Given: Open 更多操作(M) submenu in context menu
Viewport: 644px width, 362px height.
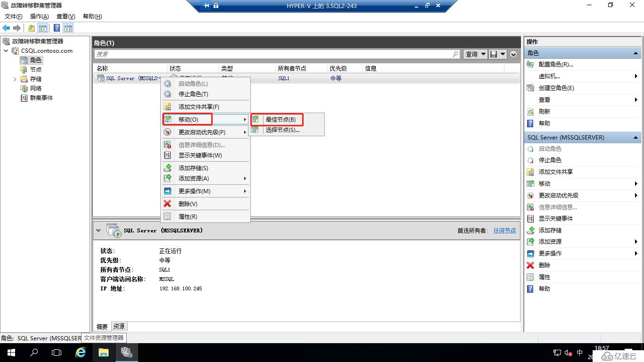Looking at the screenshot, I should pyautogui.click(x=205, y=191).
